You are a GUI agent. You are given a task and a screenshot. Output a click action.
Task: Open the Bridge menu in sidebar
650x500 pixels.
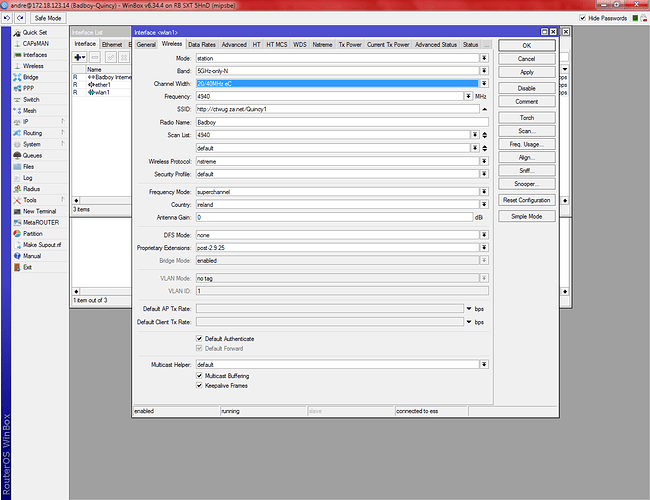click(31, 77)
